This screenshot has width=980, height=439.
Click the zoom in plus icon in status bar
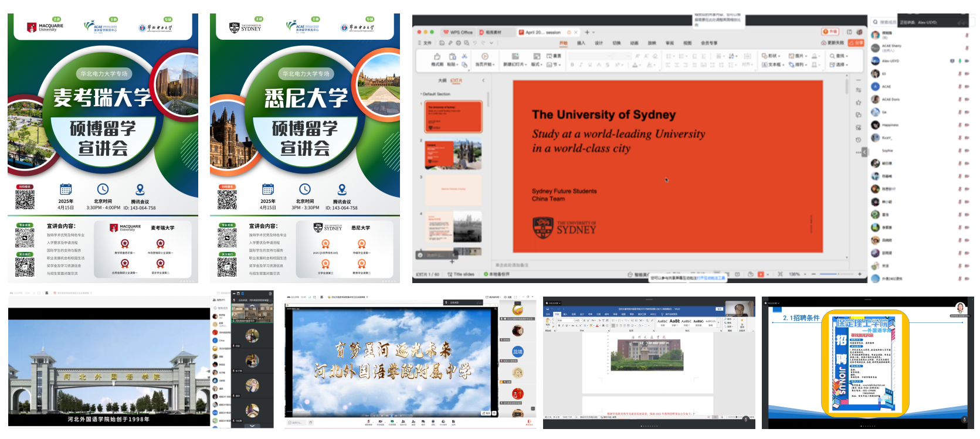tap(860, 274)
